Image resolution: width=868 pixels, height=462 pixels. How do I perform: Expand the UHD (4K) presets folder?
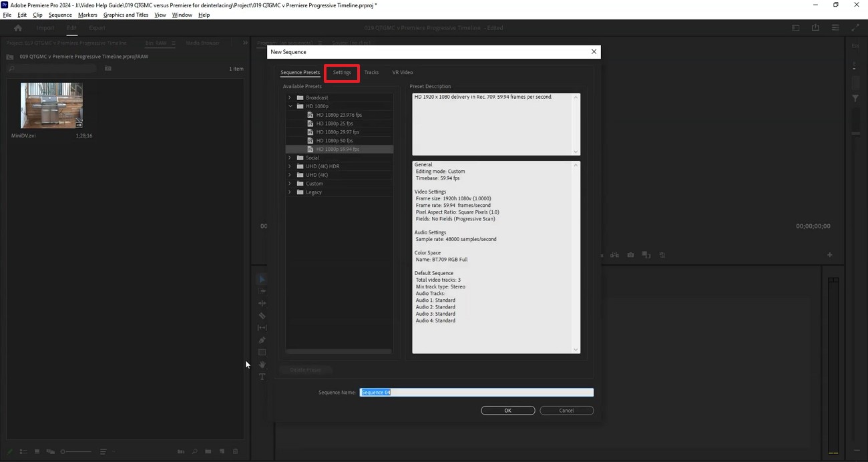(290, 175)
